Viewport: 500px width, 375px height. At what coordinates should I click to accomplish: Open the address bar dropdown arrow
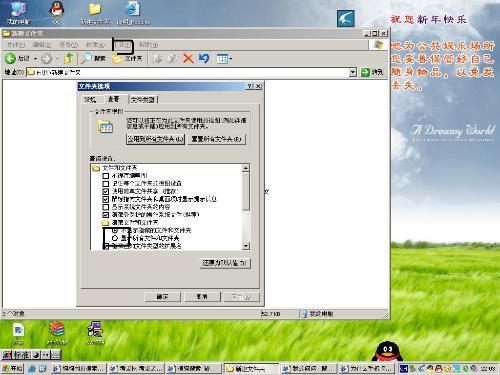pyautogui.click(x=353, y=72)
